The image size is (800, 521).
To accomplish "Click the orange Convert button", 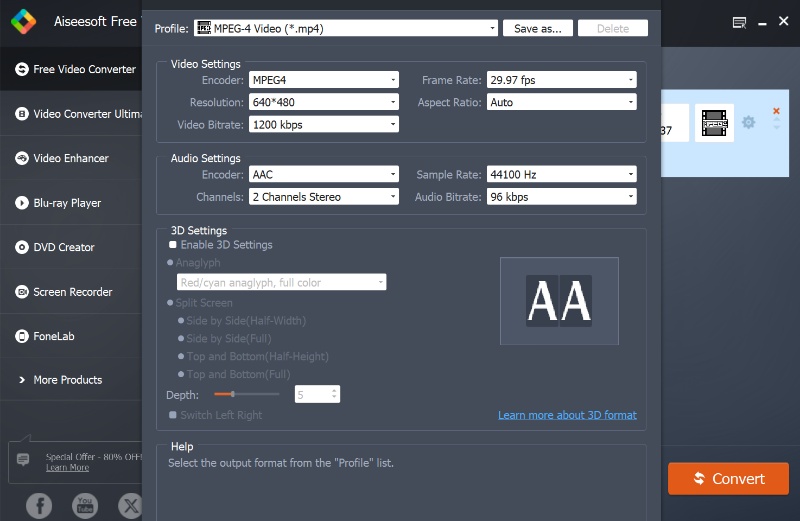I will coord(728,479).
